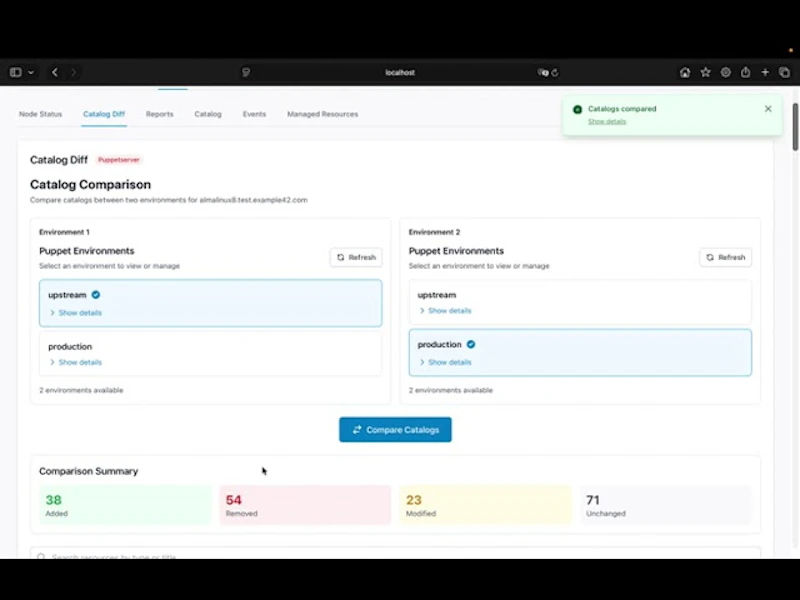800x600 pixels.
Task: Open browser settings gear icon
Action: pos(726,72)
